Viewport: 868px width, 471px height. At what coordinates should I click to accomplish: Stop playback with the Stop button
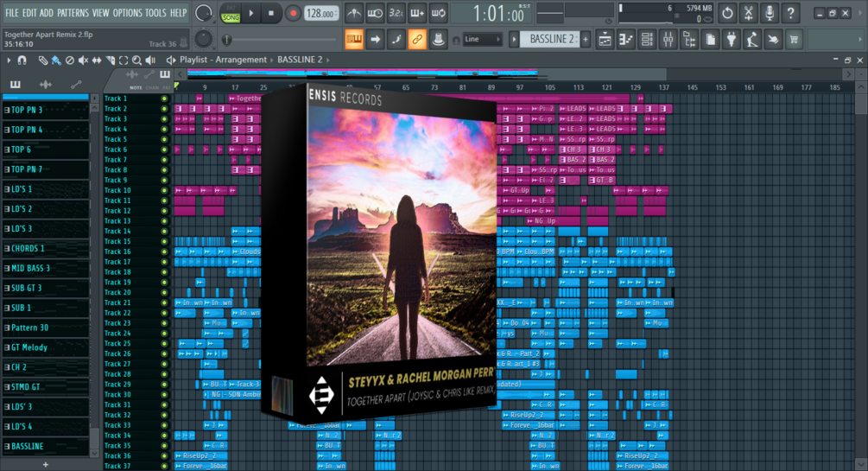tap(270, 13)
